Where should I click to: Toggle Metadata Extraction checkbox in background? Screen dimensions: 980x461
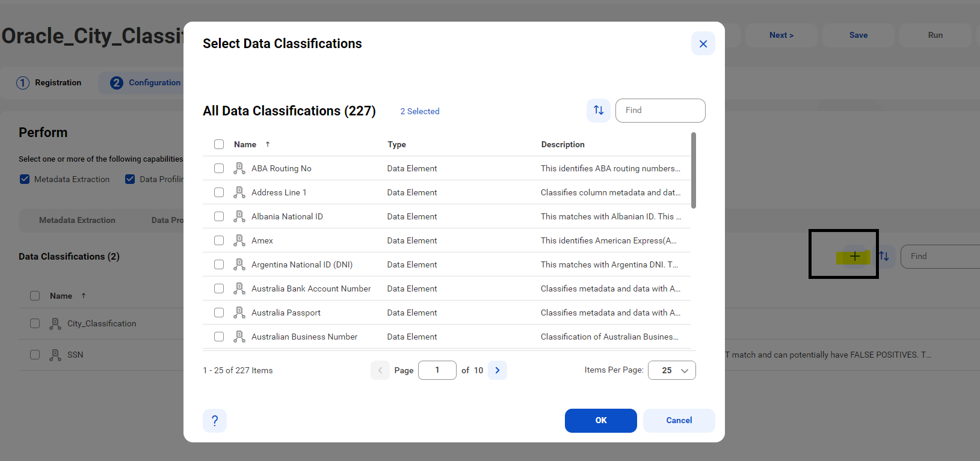tap(25, 179)
